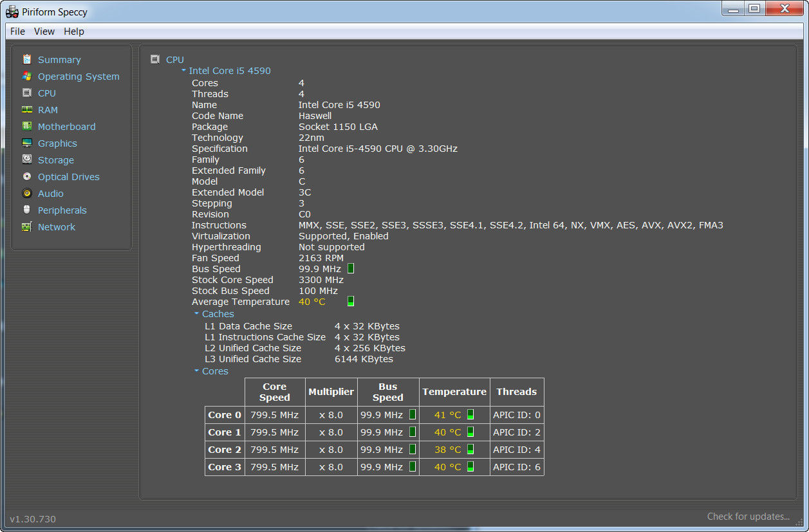Click the Storage hard drive icon
Screen dimensions: 809x532
tap(26, 160)
